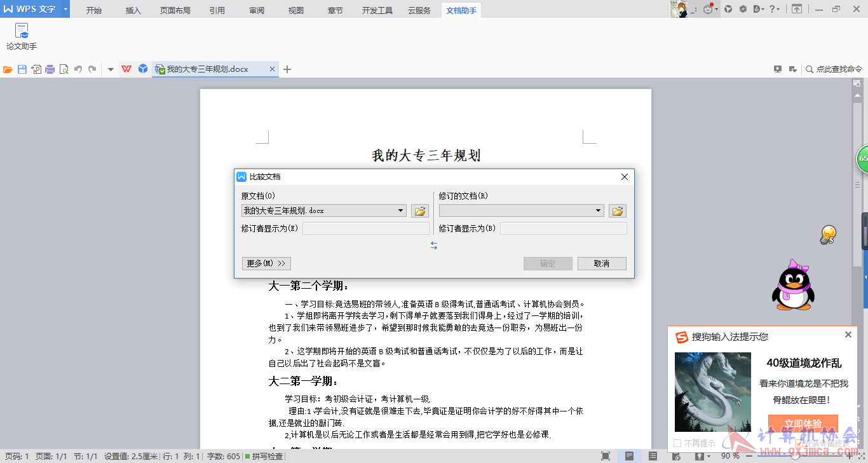This screenshot has height=463, width=868.
Task: Click the document title 我的大专三年规划
Action: tap(426, 155)
